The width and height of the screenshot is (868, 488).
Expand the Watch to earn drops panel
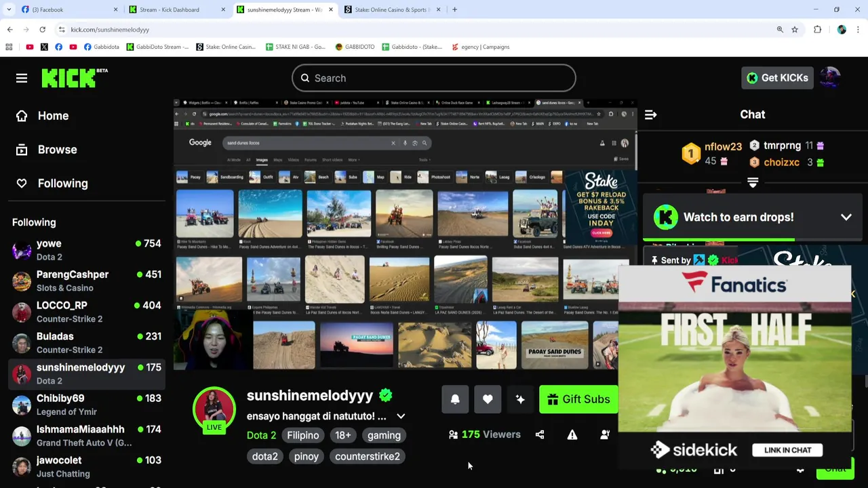click(x=846, y=218)
